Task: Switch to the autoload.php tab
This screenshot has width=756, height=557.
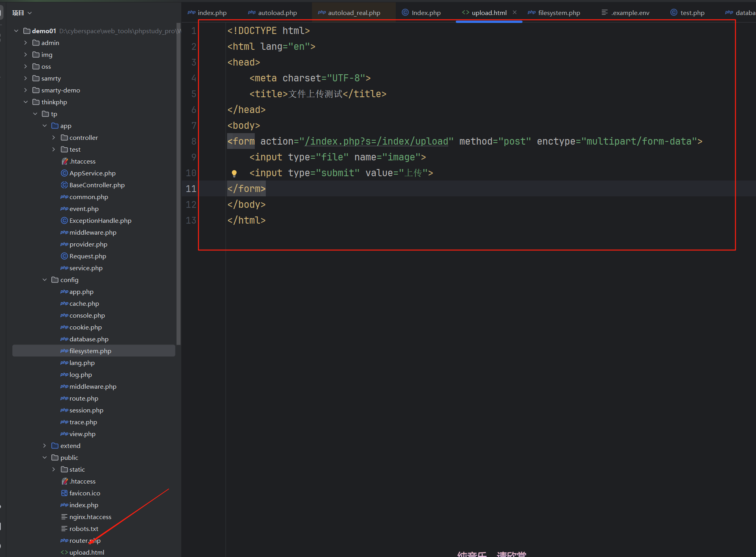Action: coord(273,13)
